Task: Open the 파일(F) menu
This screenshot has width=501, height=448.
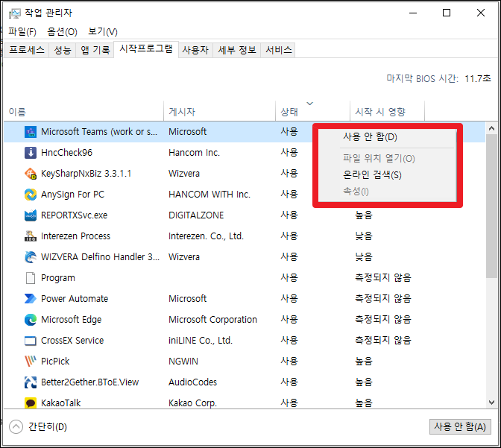Action: pos(22,31)
